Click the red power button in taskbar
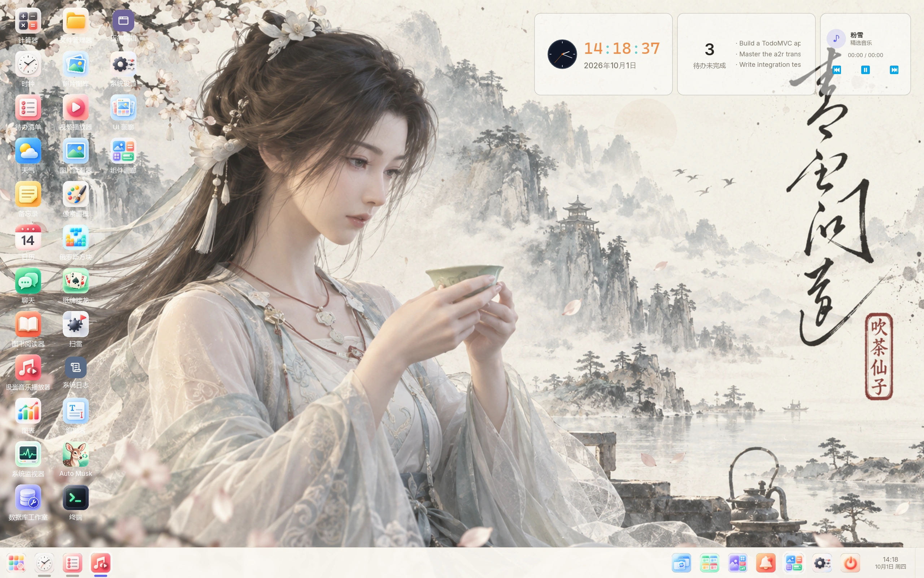The height and width of the screenshot is (578, 924). coord(850,563)
